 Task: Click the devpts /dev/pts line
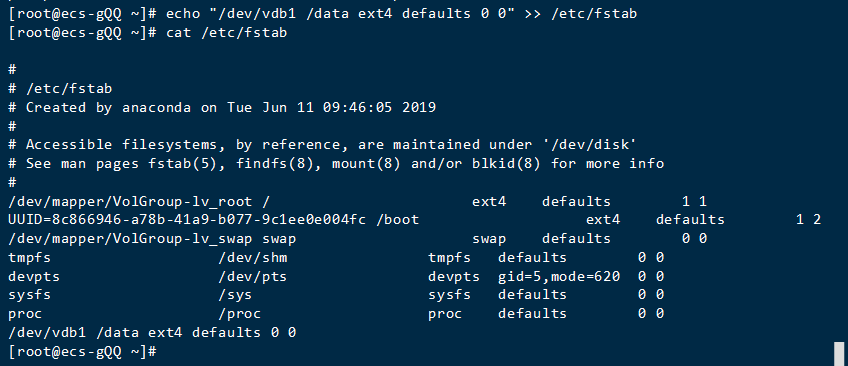[x=336, y=277]
